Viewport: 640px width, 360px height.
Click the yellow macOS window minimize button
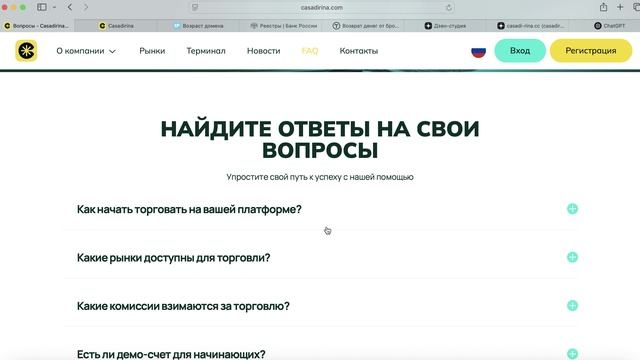(x=13, y=7)
